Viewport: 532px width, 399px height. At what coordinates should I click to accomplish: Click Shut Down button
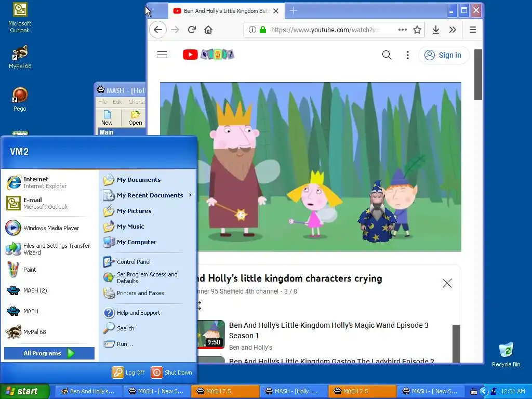coord(171,373)
